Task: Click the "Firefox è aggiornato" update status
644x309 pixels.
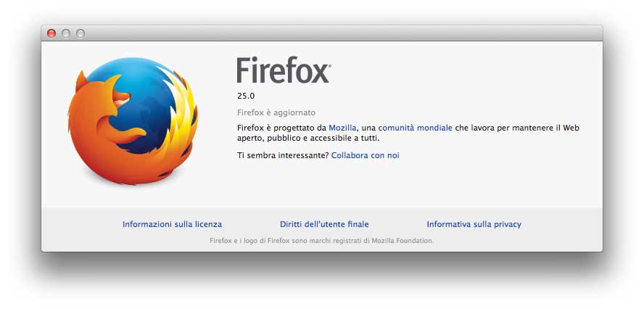Action: [276, 112]
